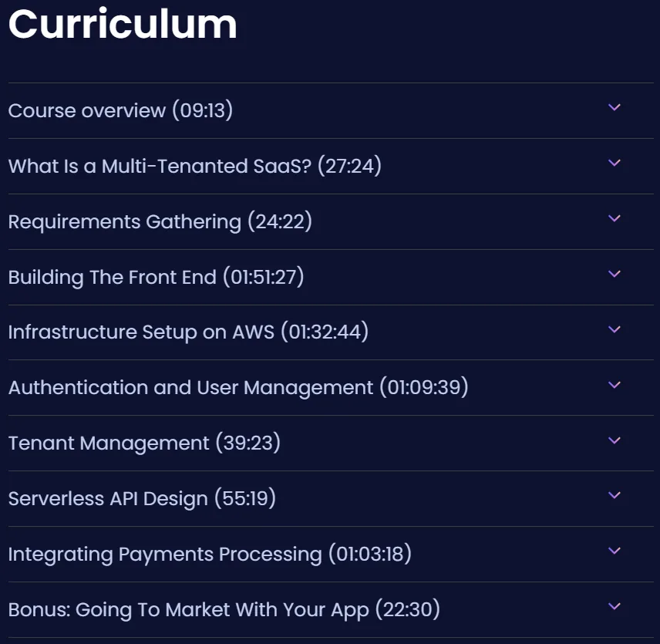Click Authentication and User Management title
The height and width of the screenshot is (644, 660).
point(238,388)
